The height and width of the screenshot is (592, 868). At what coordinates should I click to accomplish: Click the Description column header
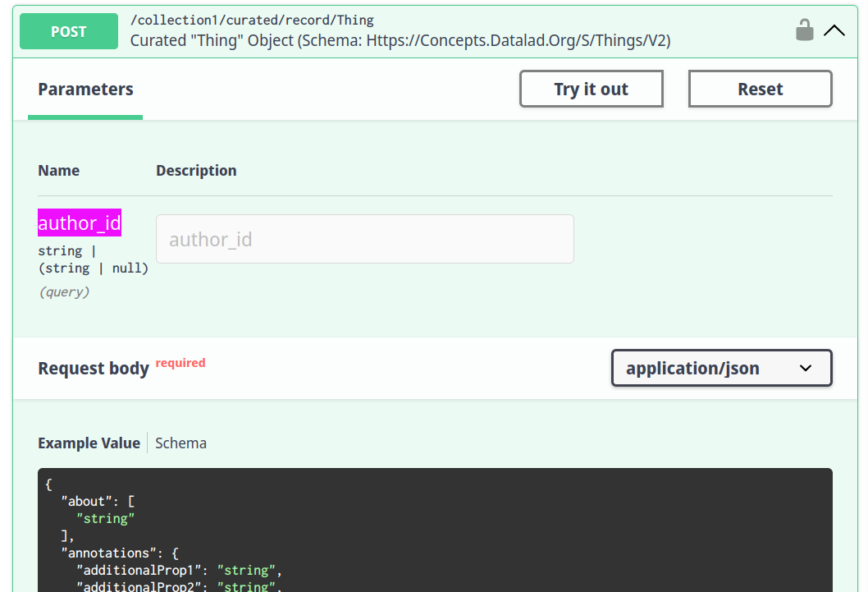pos(196,171)
